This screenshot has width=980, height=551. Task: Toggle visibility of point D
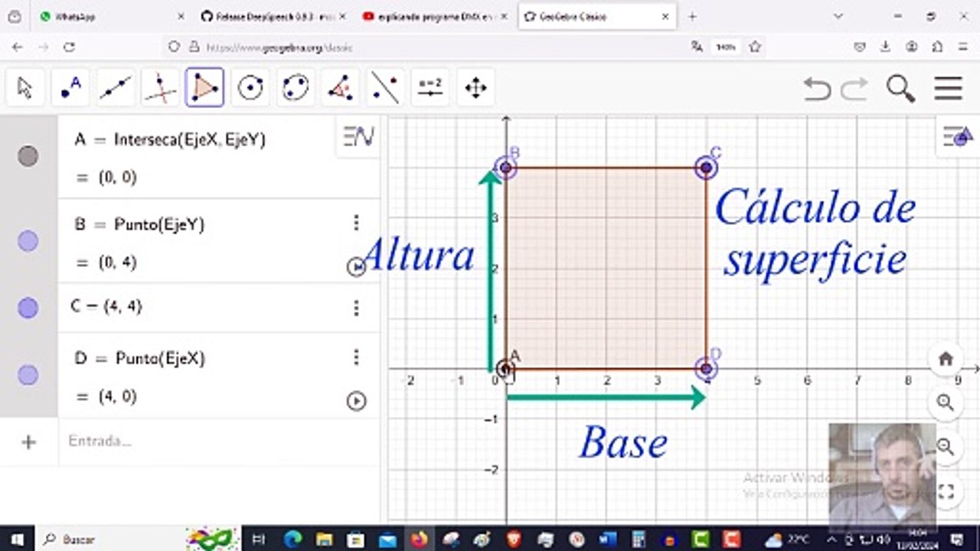pyautogui.click(x=28, y=375)
